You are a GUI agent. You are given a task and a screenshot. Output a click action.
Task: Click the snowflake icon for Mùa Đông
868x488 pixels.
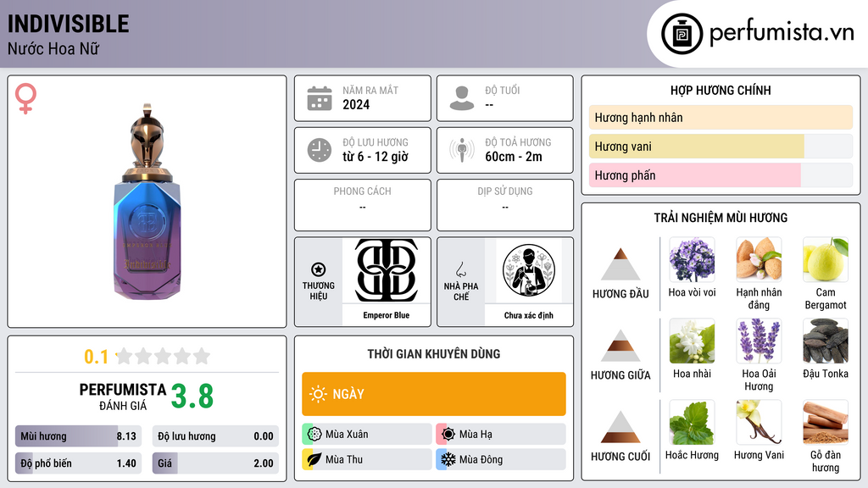coord(448,459)
